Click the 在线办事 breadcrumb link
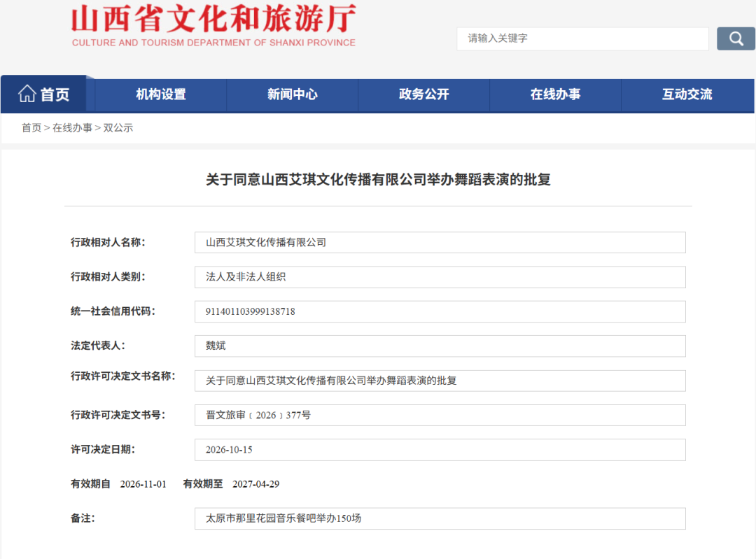This screenshot has width=756, height=559. click(72, 128)
